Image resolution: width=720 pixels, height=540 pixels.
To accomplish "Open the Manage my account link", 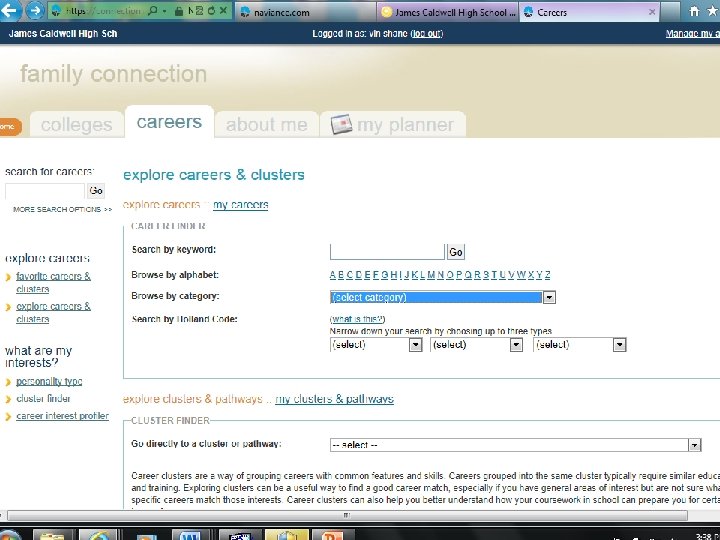I will coord(692,34).
